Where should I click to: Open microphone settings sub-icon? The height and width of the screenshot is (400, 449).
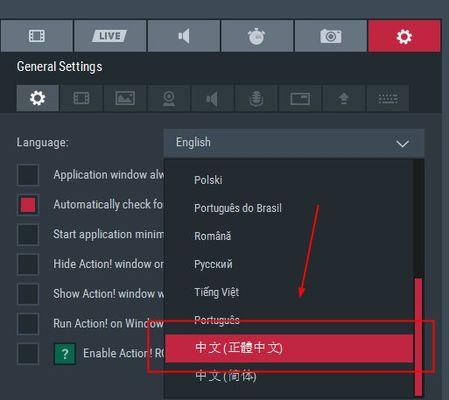[256, 98]
